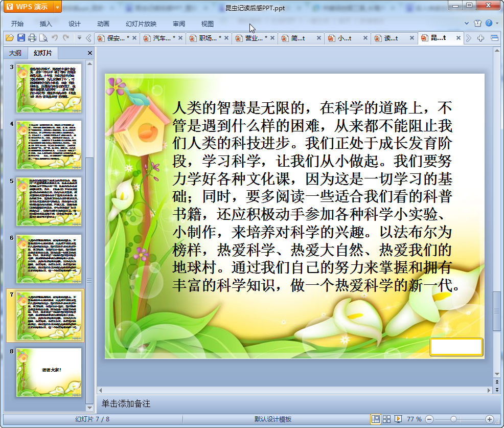Switch to slide sorter view icon
Screen dimensions: 504x428
pos(386,419)
